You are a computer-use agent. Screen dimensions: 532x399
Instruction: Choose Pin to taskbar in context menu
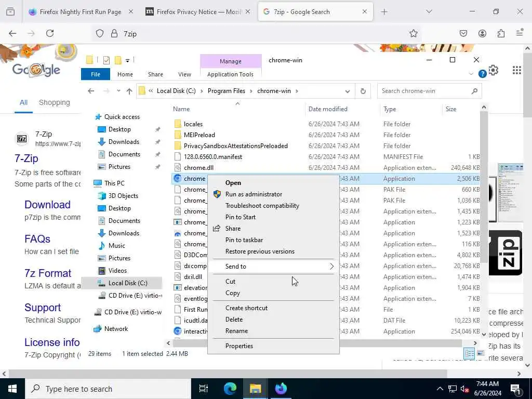pyautogui.click(x=273, y=240)
